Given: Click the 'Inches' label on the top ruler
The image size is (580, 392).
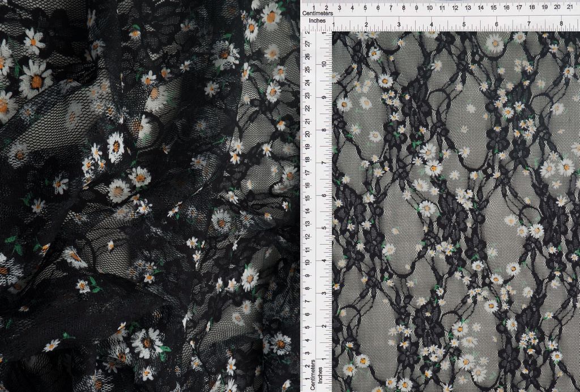Looking at the screenshot, I should 317,21.
